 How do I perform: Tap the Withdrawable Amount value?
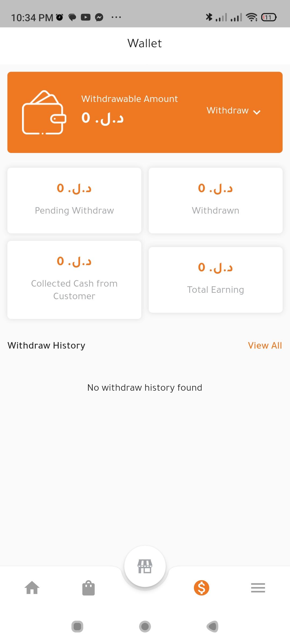[102, 118]
